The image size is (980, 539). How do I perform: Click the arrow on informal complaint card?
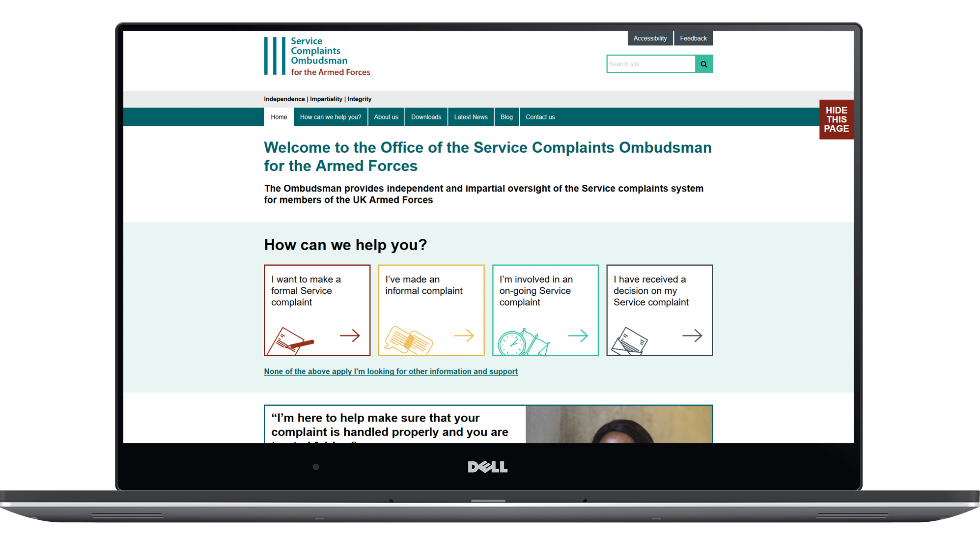[464, 336]
